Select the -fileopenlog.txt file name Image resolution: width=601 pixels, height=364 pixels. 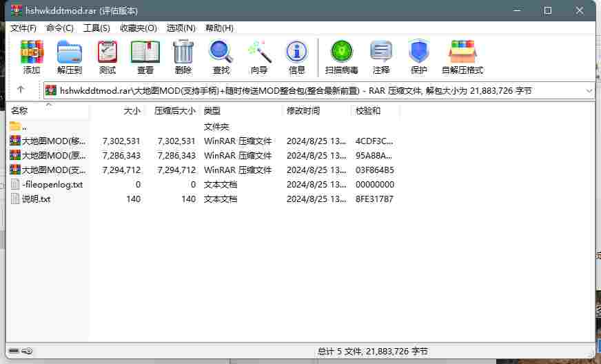tap(52, 185)
